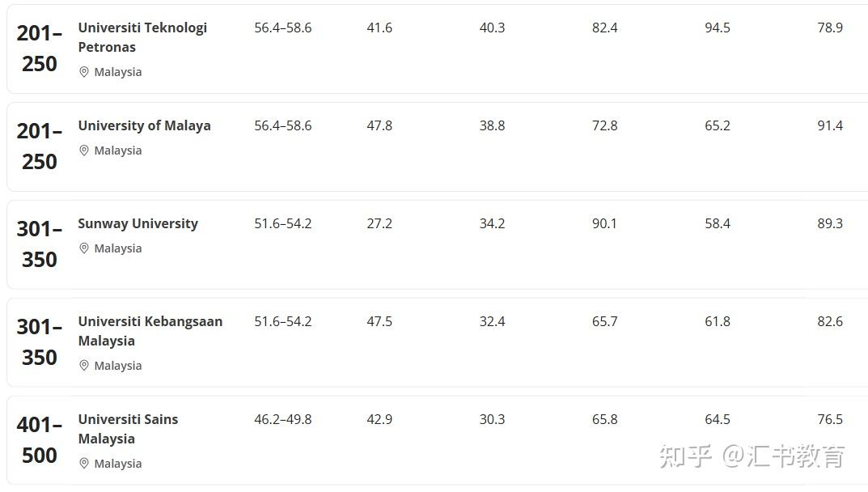Click Sunway University's 90.1 score
The width and height of the screenshot is (868, 492).
[x=604, y=223]
